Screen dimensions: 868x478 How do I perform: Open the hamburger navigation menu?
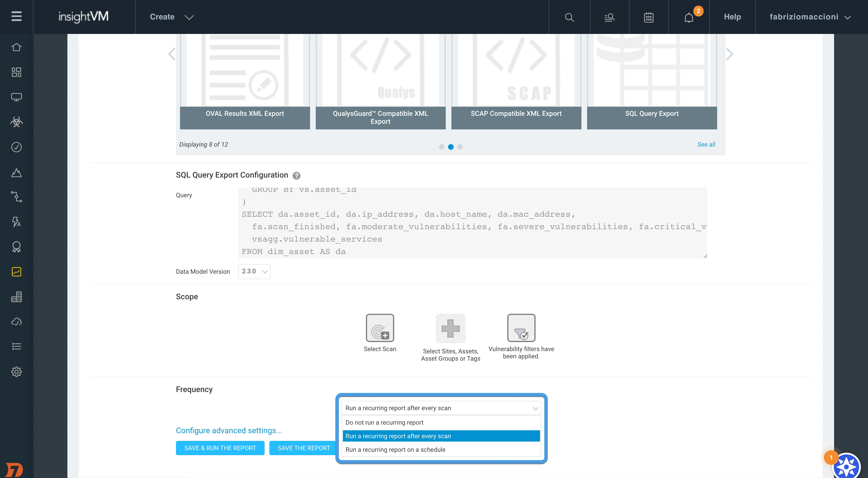[17, 17]
